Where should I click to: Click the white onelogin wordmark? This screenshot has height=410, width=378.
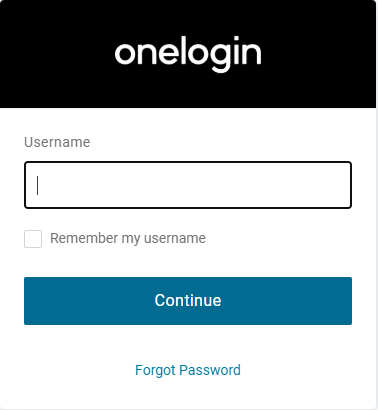coord(188,53)
